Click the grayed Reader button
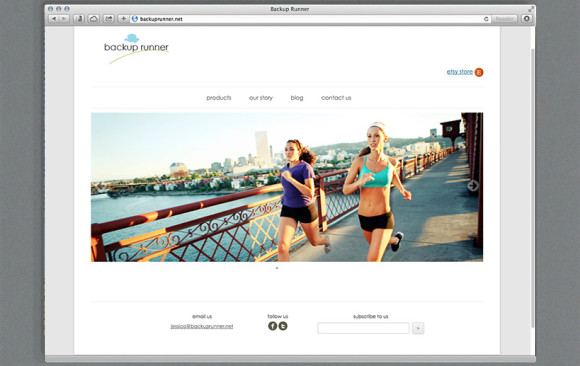This screenshot has height=366, width=580. [504, 19]
